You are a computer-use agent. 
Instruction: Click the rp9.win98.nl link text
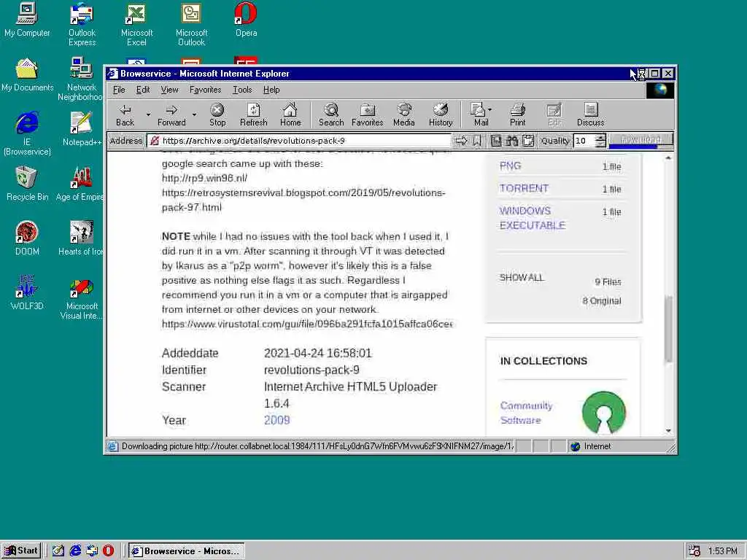(204, 178)
